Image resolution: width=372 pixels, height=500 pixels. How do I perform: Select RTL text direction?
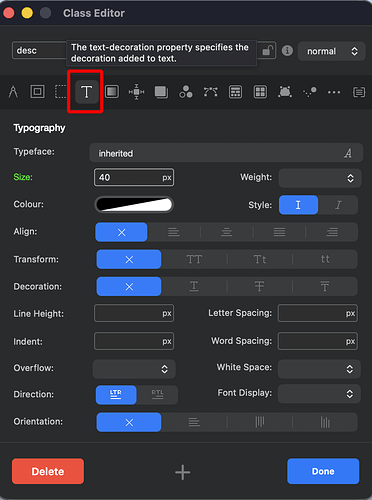coord(157,395)
